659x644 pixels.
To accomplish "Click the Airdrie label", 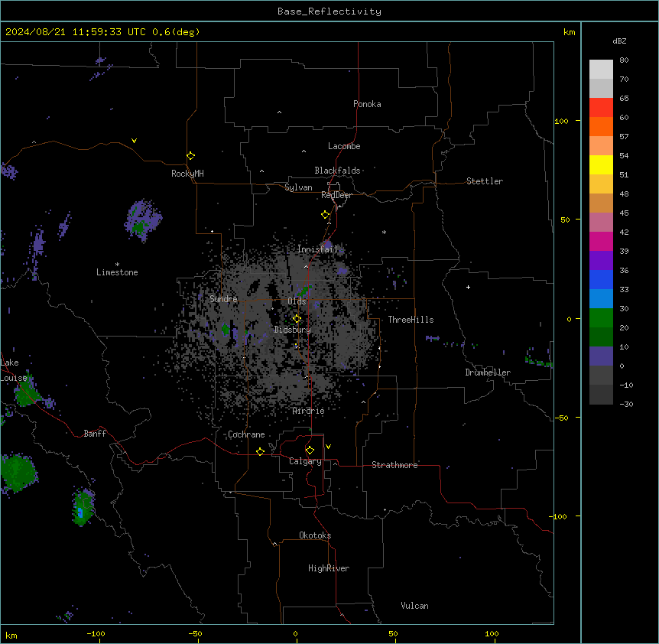I will [309, 411].
